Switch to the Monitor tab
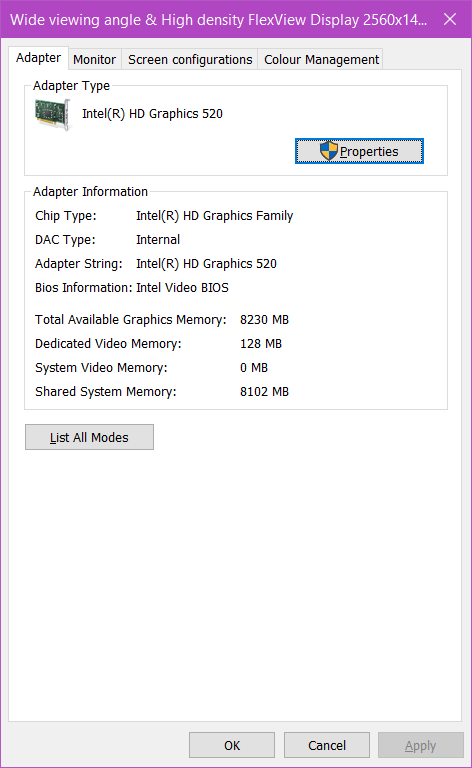 (94, 60)
